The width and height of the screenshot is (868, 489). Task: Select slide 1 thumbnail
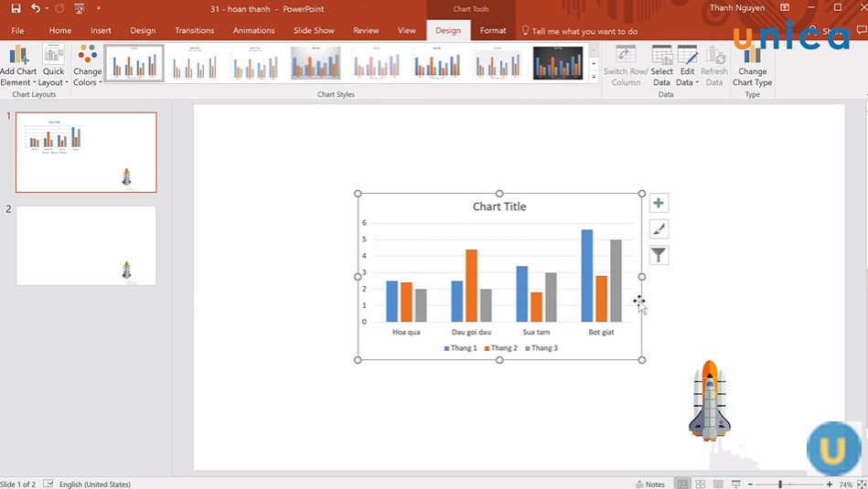pyautogui.click(x=86, y=152)
